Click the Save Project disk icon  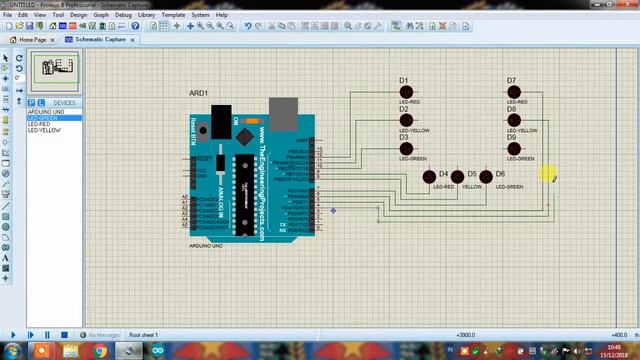click(29, 26)
